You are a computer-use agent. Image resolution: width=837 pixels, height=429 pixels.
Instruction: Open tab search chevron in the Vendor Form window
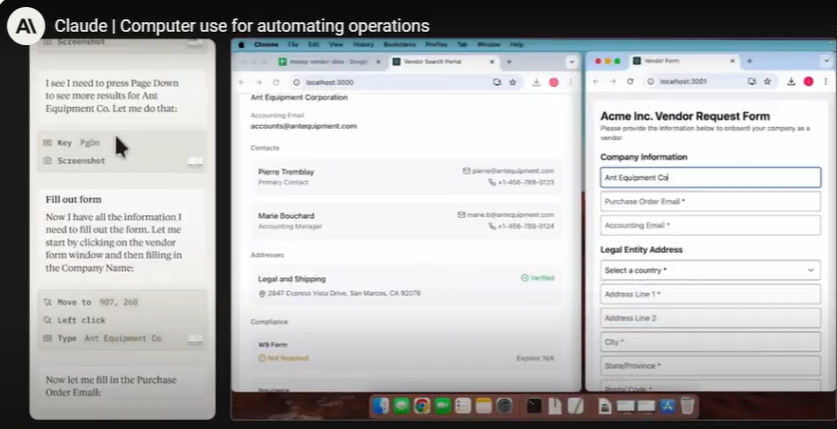point(828,61)
